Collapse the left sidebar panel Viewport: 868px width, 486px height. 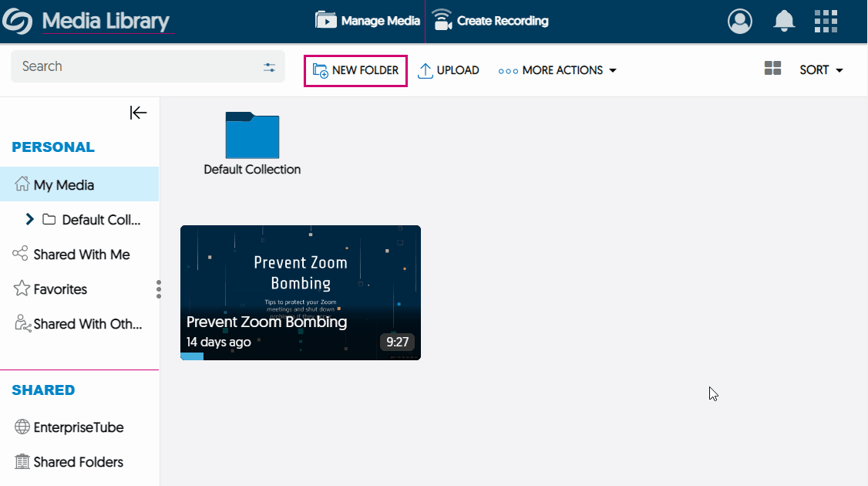point(138,113)
